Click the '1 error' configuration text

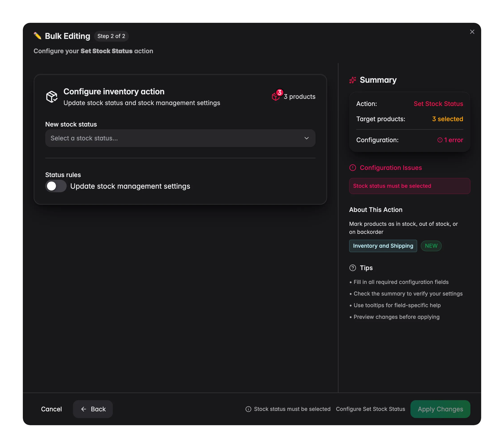pyautogui.click(x=453, y=140)
